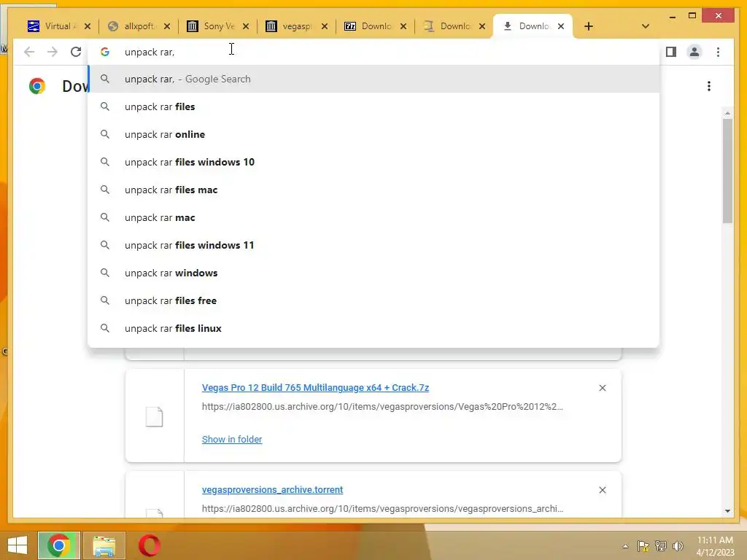Click the Vegas Pro 12 archive.org URL text
The width and height of the screenshot is (747, 560).
tap(382, 407)
